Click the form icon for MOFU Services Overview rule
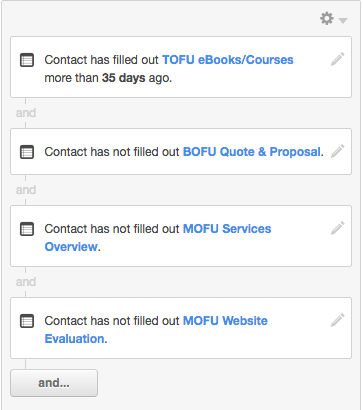This screenshot has height=410, width=363. click(27, 229)
